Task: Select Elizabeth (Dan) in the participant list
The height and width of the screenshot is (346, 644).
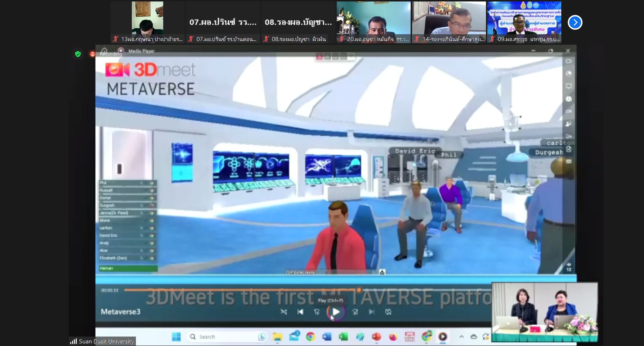Action: (128, 258)
